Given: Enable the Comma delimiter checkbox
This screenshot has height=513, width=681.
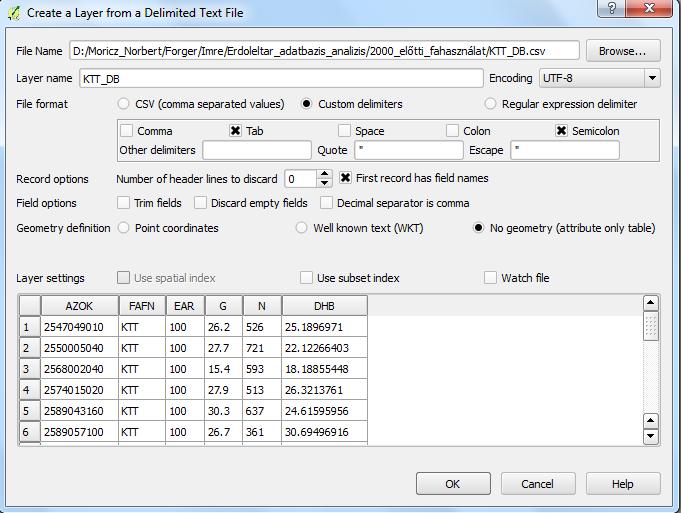Looking at the screenshot, I should 126,131.
